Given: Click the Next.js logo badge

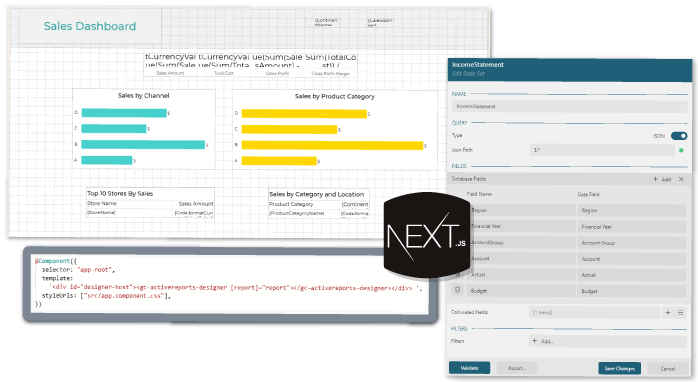Looking at the screenshot, I should 426,235.
